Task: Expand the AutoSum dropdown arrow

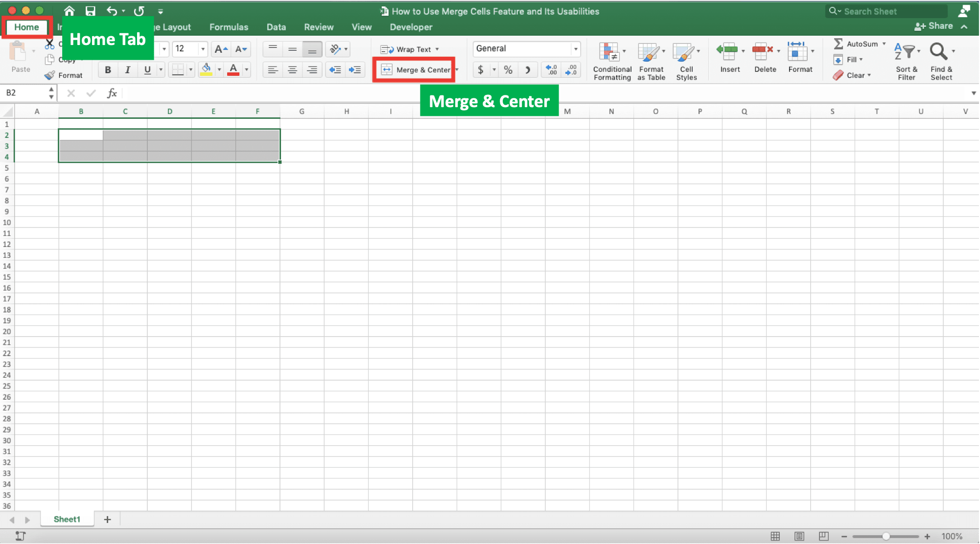Action: click(x=884, y=44)
